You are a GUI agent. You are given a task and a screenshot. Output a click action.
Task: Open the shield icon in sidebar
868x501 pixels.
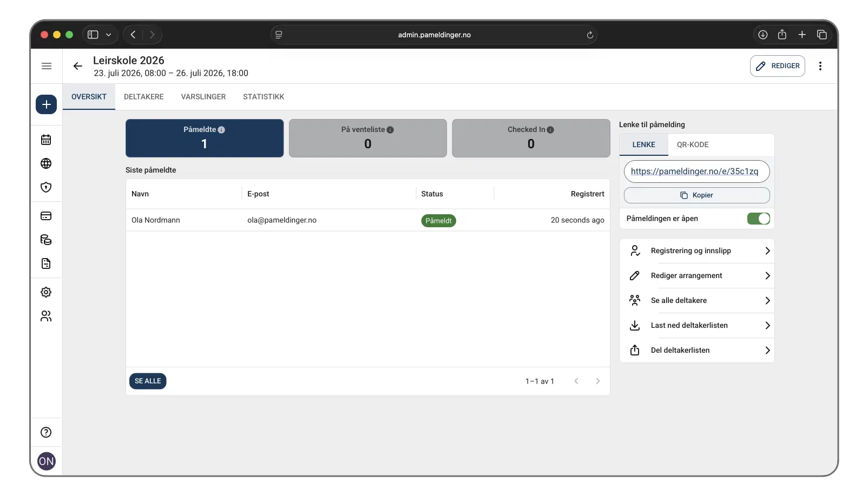coord(46,187)
